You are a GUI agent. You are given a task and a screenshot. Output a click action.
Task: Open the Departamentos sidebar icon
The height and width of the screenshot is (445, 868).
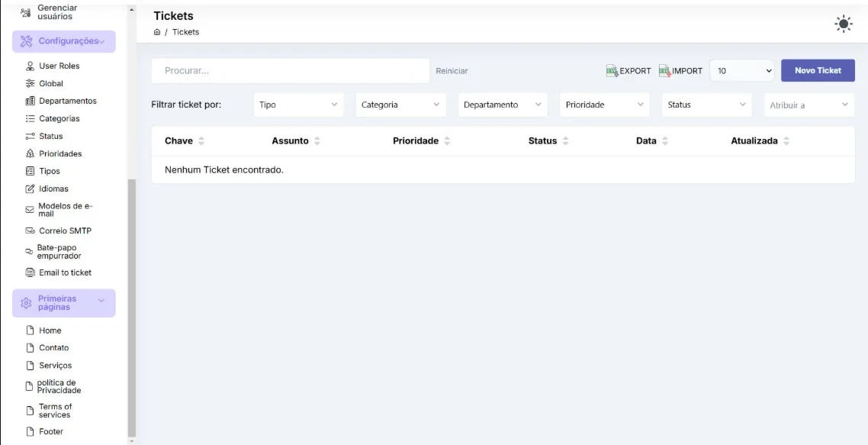click(x=30, y=101)
